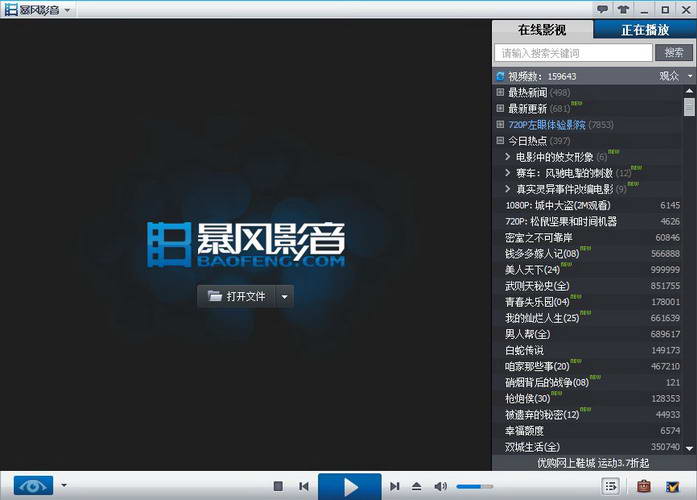Adjust the volume slider
Image resolution: width=697 pixels, height=500 pixels.
click(x=475, y=486)
